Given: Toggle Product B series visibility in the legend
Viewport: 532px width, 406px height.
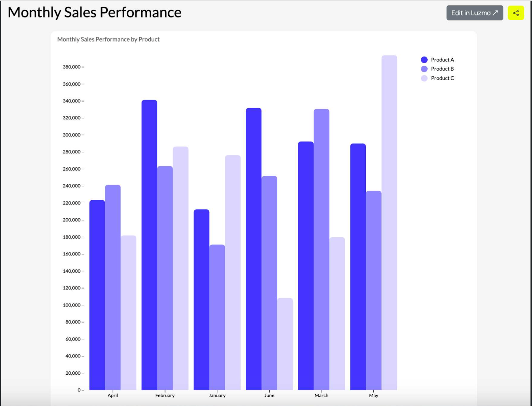Looking at the screenshot, I should [443, 69].
